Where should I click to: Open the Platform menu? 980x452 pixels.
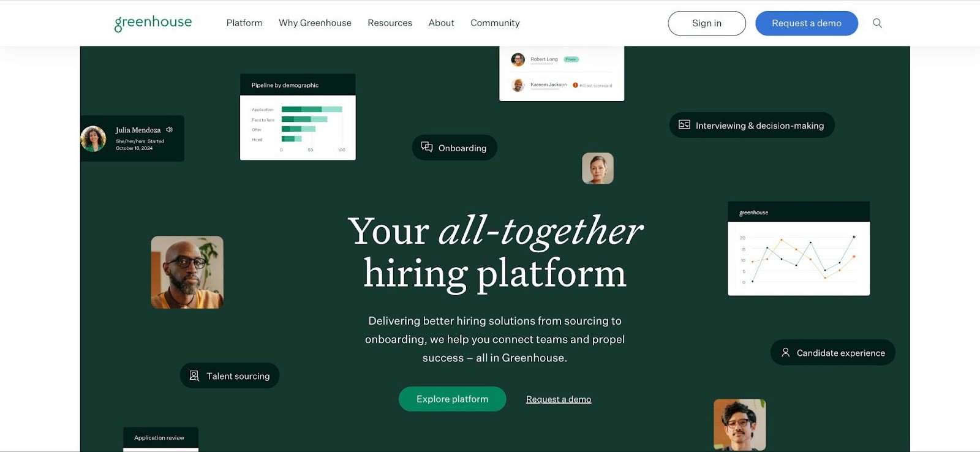click(x=244, y=23)
